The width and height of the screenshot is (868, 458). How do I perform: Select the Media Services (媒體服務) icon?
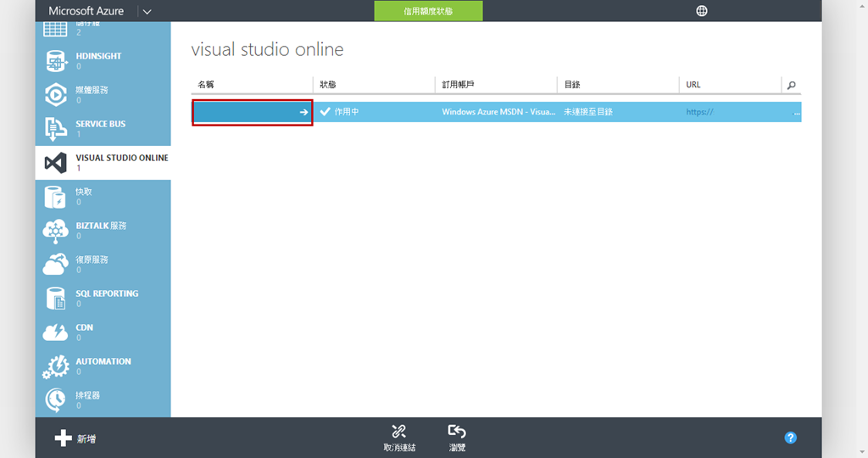(55, 95)
